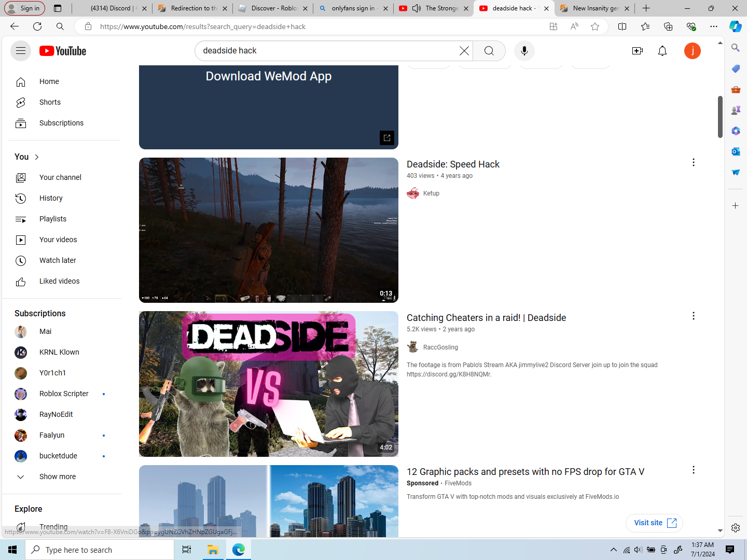
Task: Open the Copilot sidebar icon
Action: pos(736,26)
